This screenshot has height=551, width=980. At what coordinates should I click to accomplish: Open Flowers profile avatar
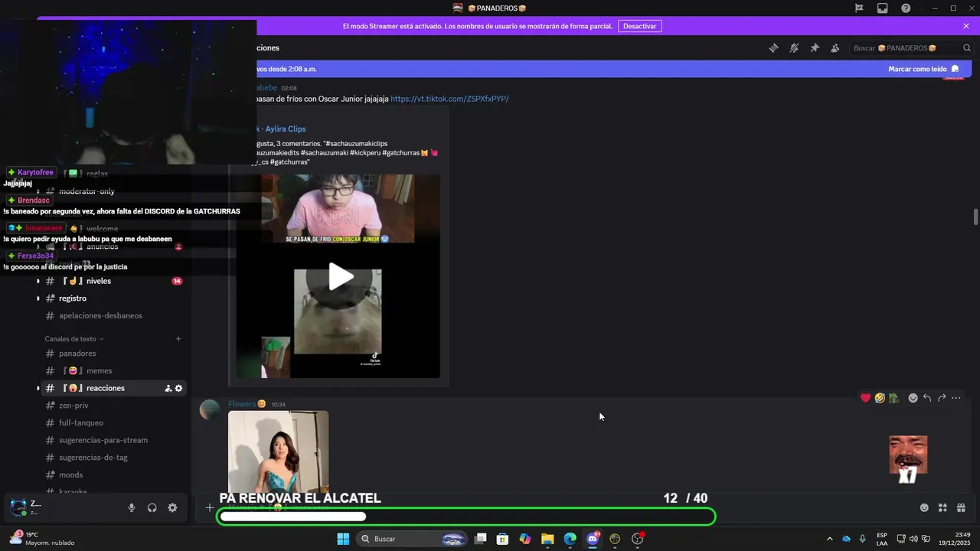[x=210, y=409]
